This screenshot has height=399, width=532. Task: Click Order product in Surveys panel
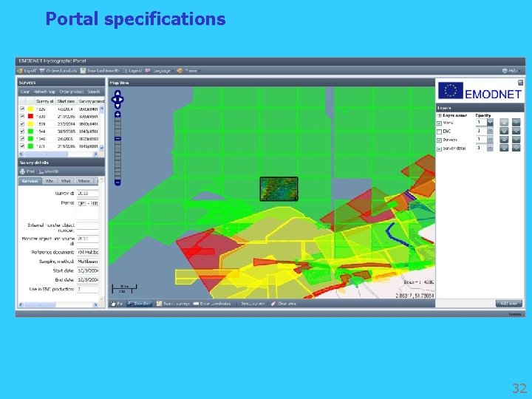click(x=71, y=92)
